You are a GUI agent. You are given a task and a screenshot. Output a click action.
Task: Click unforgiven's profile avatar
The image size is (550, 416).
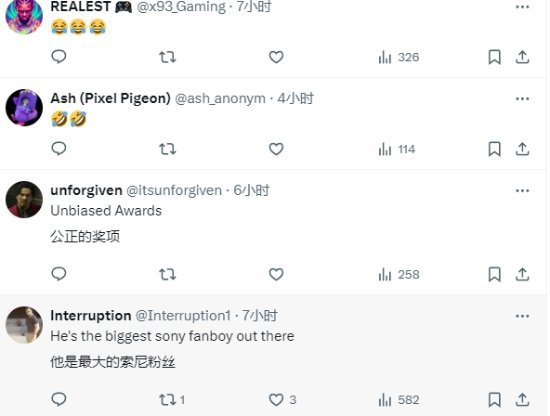[24, 199]
